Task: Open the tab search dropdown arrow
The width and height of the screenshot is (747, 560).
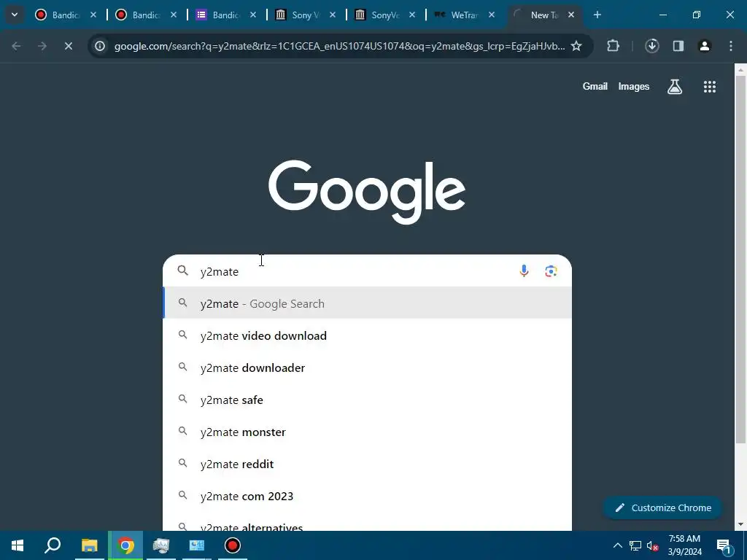Action: pyautogui.click(x=15, y=15)
